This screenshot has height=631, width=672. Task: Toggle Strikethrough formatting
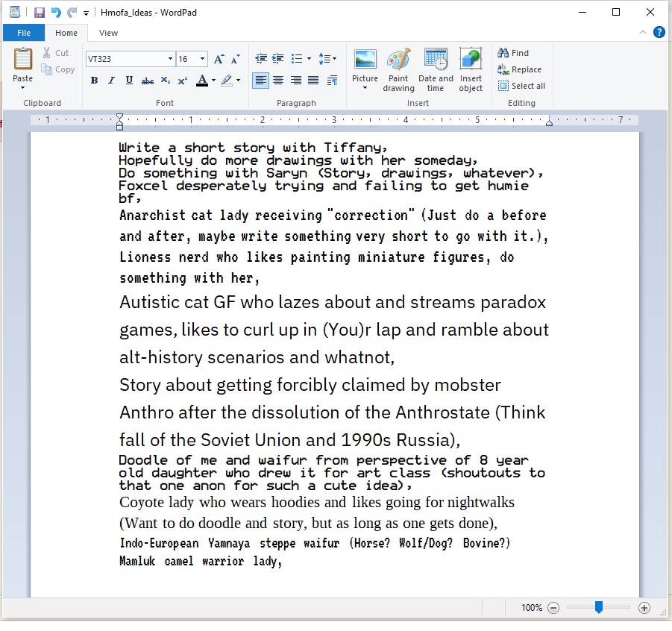tap(148, 81)
